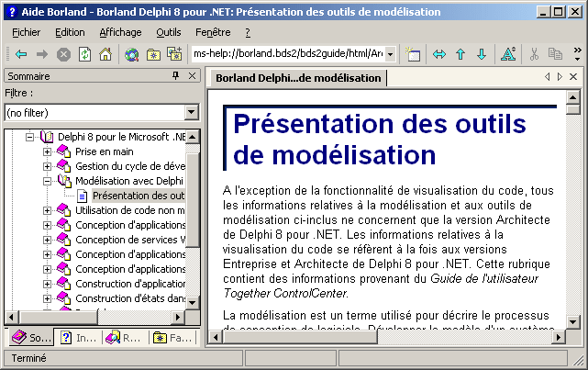This screenshot has width=588, height=370.
Task: Open the Outils menu
Action: pyautogui.click(x=169, y=33)
